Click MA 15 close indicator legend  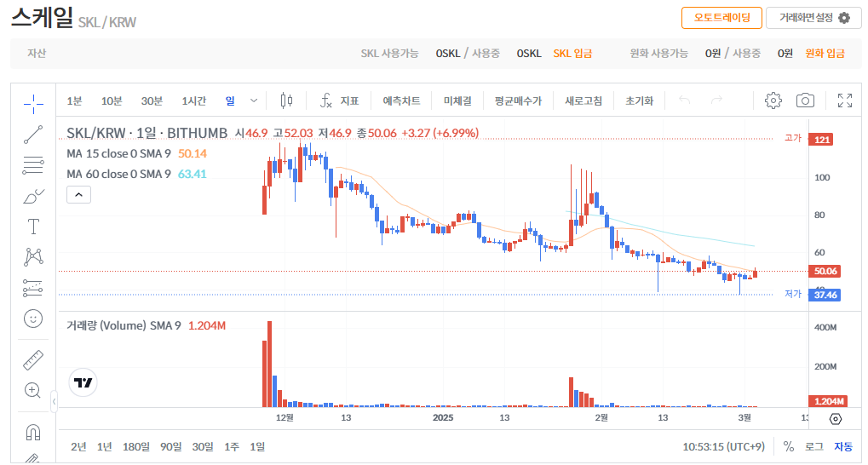118,153
